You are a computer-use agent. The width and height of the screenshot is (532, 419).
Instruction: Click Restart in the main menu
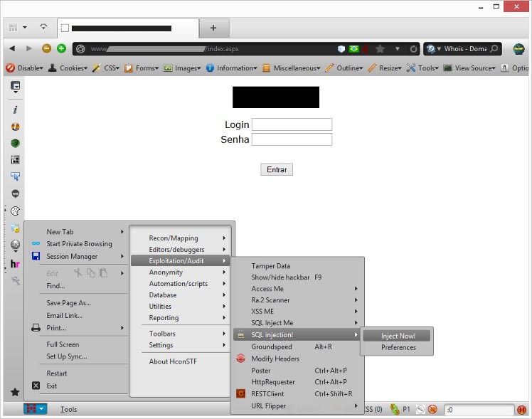(x=78, y=373)
